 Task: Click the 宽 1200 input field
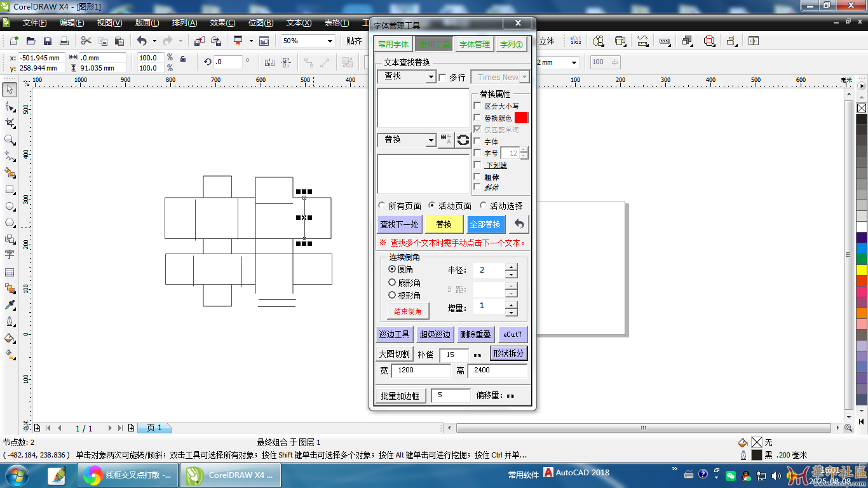point(421,370)
